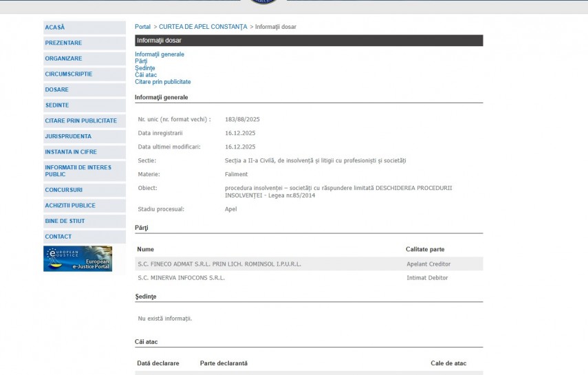
Task: Select ORGANIZARE from the left menu
Action: tap(63, 58)
